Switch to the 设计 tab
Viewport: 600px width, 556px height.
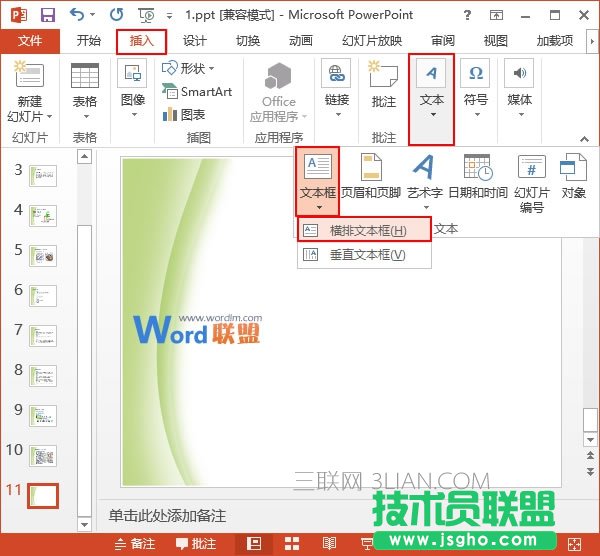pos(194,41)
